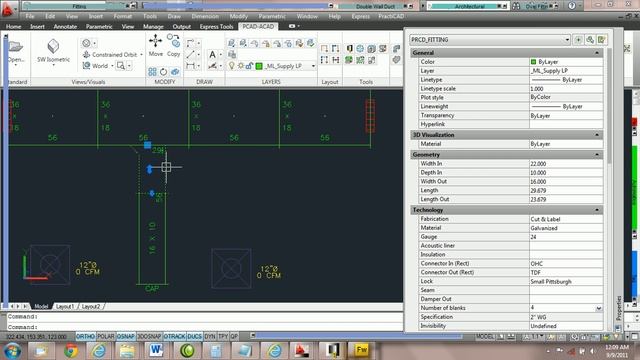This screenshot has width=640, height=360.
Task: Open the _ML_Supply LP layer dropdown
Action: tap(313, 66)
